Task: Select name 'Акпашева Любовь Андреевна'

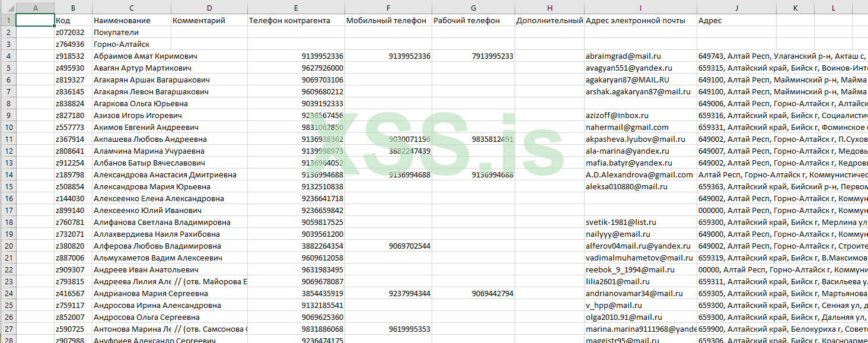Action: point(150,139)
